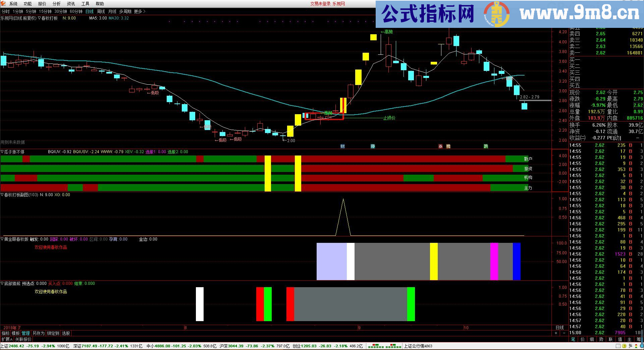Open the 报价 menu
Image resolution: width=644 pixels, height=350 pixels.
click(x=42, y=4)
